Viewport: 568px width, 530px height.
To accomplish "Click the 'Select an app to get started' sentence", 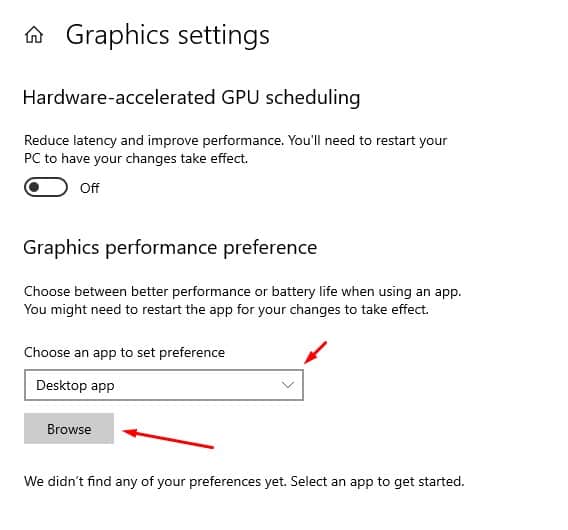I will point(377,482).
